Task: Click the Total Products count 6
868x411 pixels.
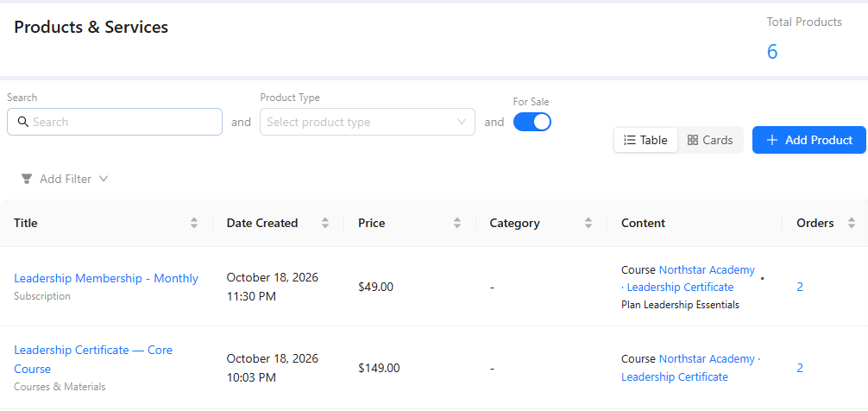Action: 772,52
